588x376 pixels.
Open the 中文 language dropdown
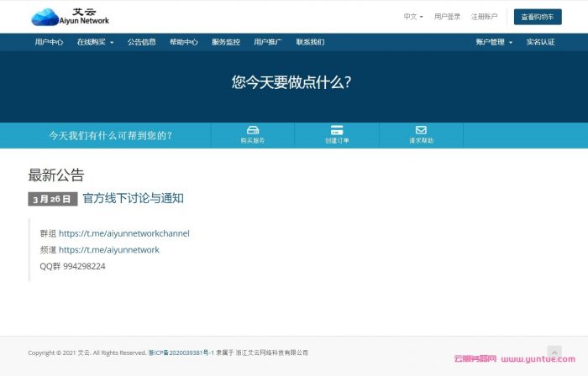click(412, 17)
